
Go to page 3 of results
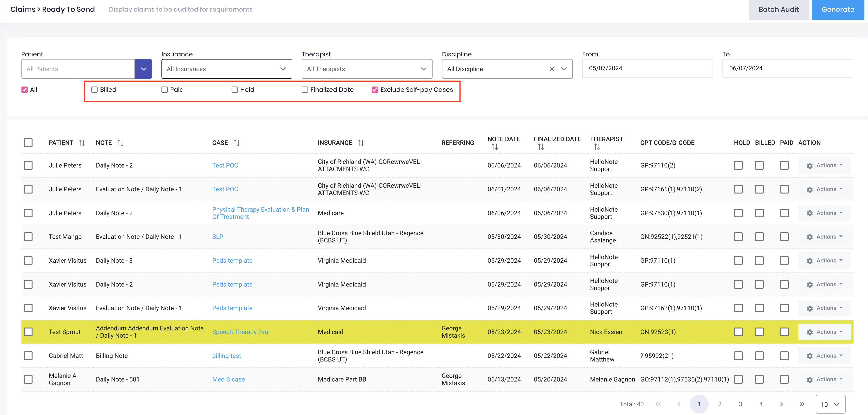[740, 404]
